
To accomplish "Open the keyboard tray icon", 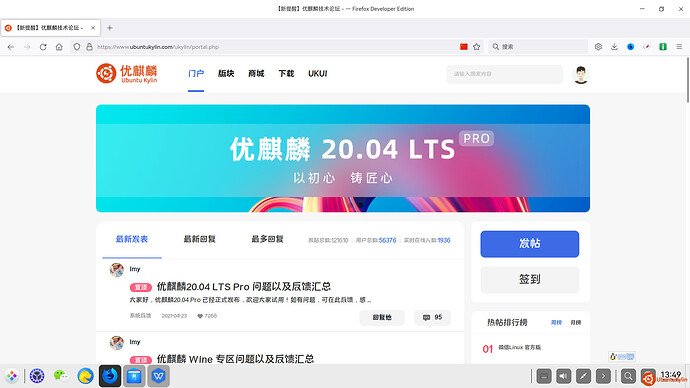I will pyautogui.click(x=544, y=376).
